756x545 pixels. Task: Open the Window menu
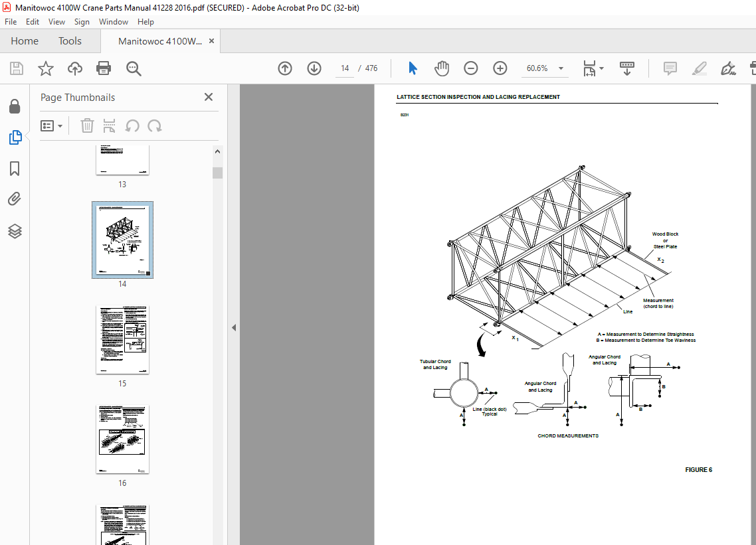pos(114,22)
